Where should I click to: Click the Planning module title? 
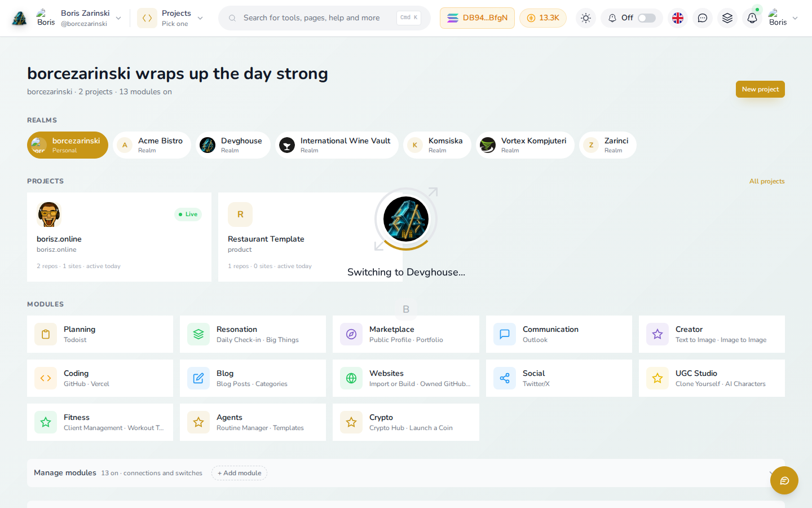(80, 329)
